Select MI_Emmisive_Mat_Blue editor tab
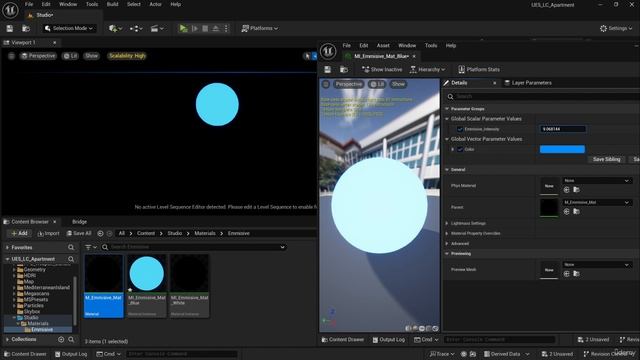Screen dimensions: 640x360 381,56
